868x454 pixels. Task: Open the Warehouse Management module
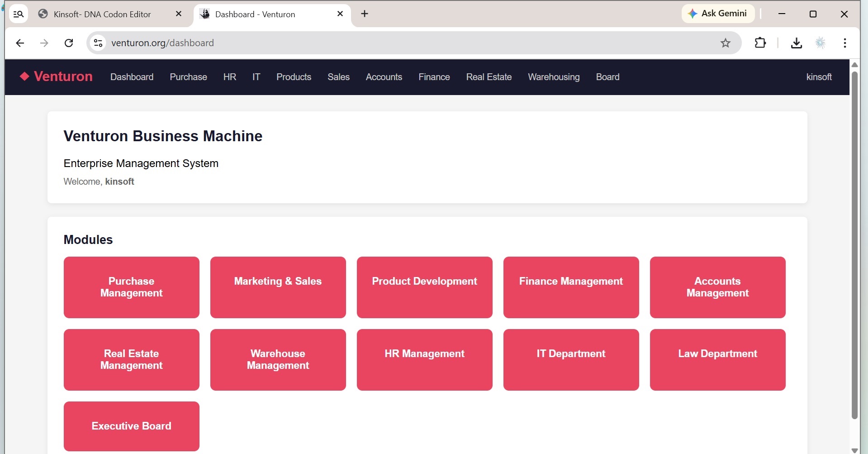coord(278,360)
